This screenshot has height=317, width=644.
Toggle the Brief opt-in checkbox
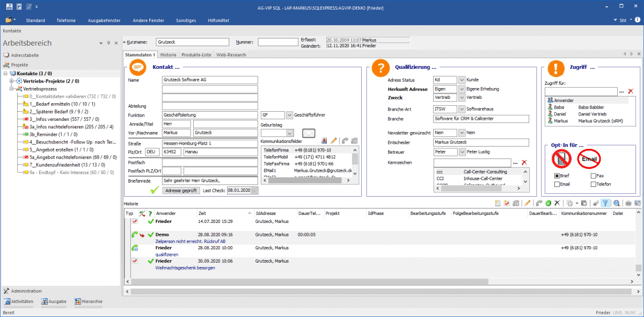pos(557,176)
